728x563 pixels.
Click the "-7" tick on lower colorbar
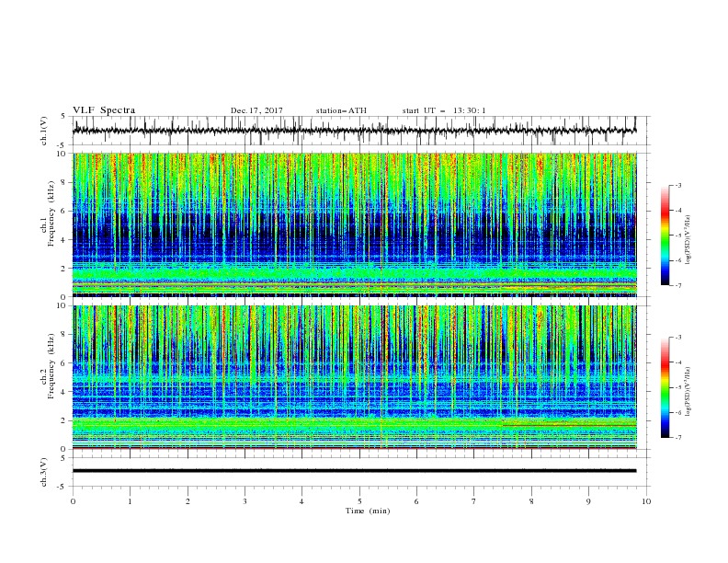pos(678,437)
